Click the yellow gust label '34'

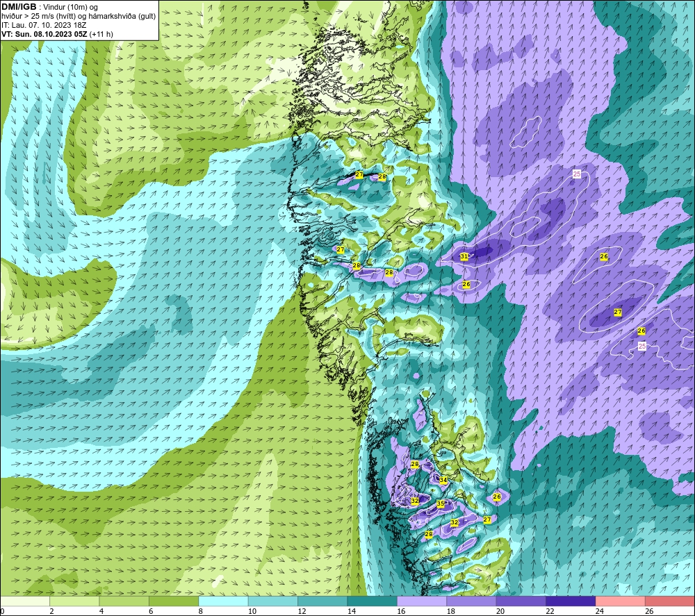(443, 480)
